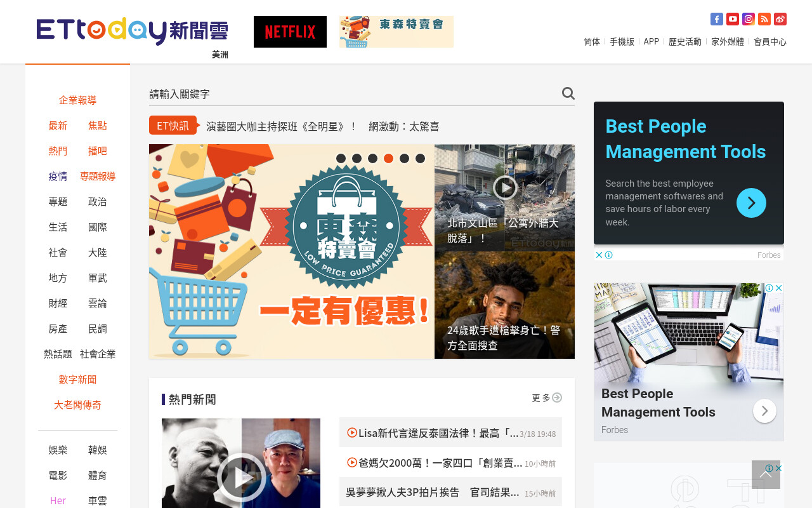Open the NETFLIX banner
812x508 pixels.
(290, 32)
